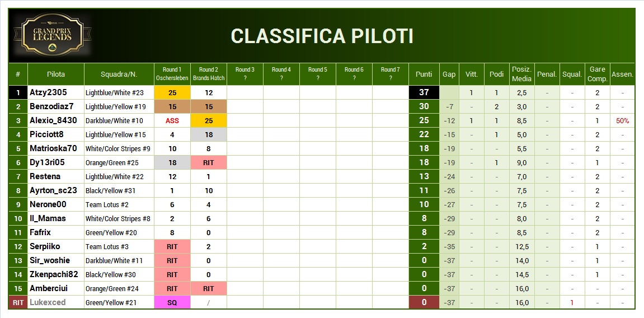Select the grey 18 cell for Picciott8

pyautogui.click(x=209, y=135)
